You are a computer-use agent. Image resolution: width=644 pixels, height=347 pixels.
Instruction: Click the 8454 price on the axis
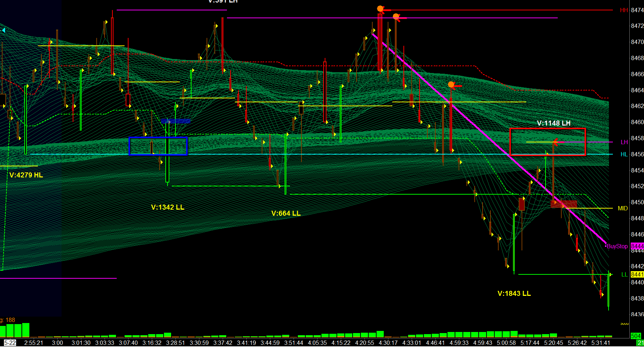pos(637,170)
